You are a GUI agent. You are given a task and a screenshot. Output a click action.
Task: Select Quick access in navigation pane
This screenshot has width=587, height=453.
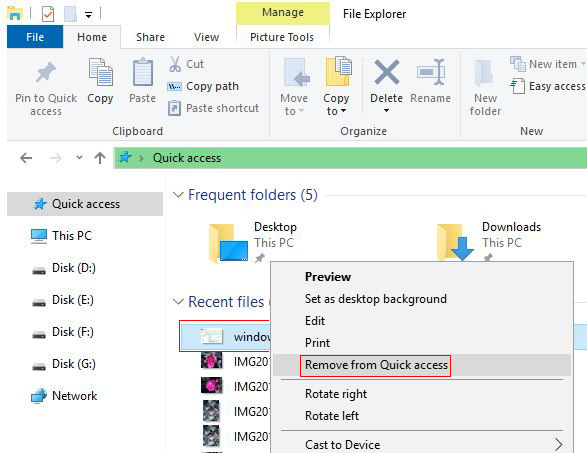tap(85, 204)
